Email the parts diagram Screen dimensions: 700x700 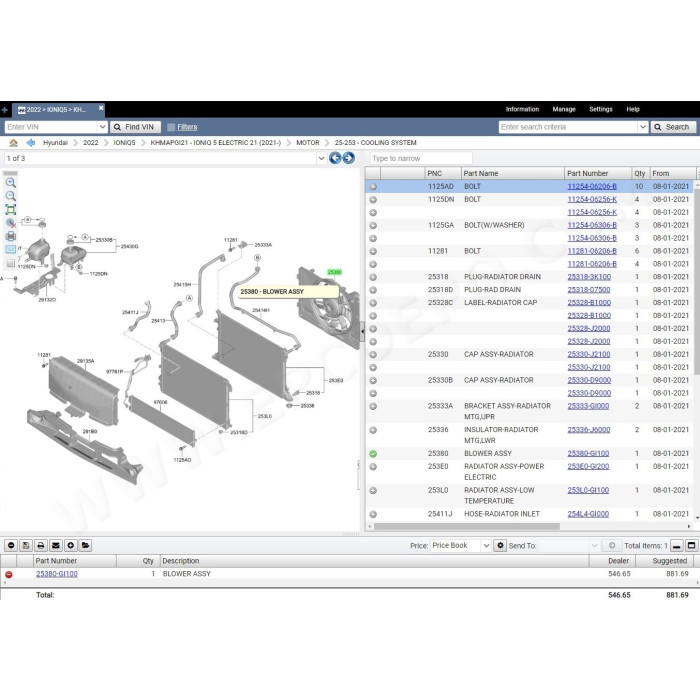(11, 250)
